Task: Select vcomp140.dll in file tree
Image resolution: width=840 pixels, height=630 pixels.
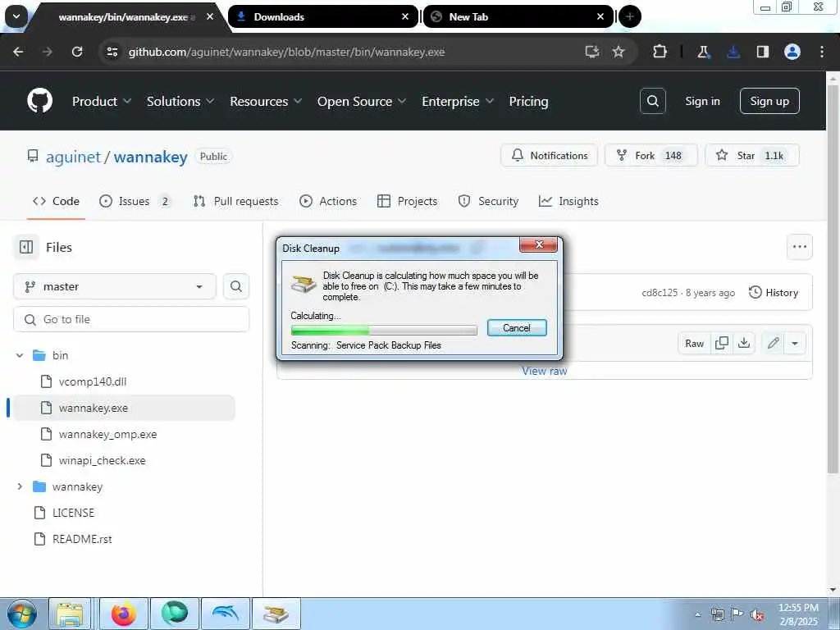Action: 92,381
